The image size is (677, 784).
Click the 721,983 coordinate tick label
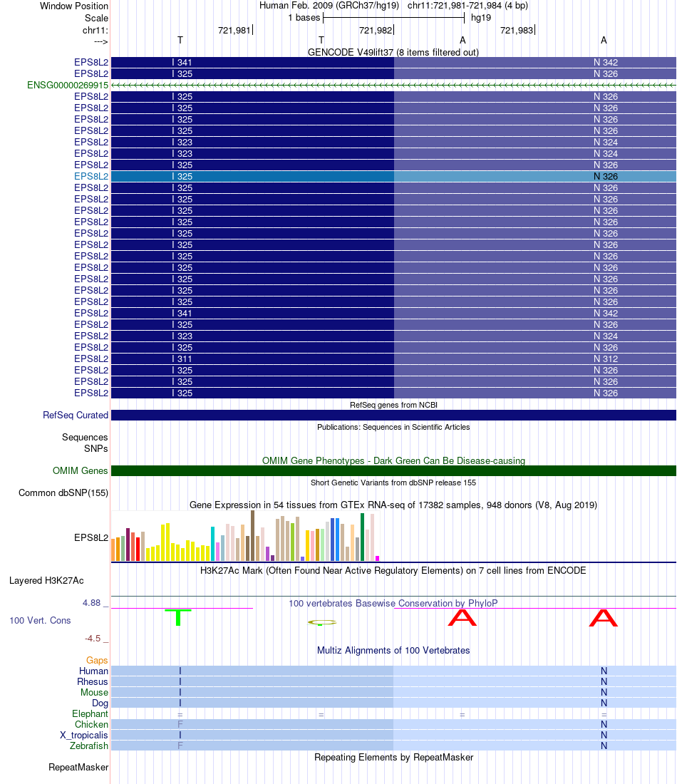point(517,31)
